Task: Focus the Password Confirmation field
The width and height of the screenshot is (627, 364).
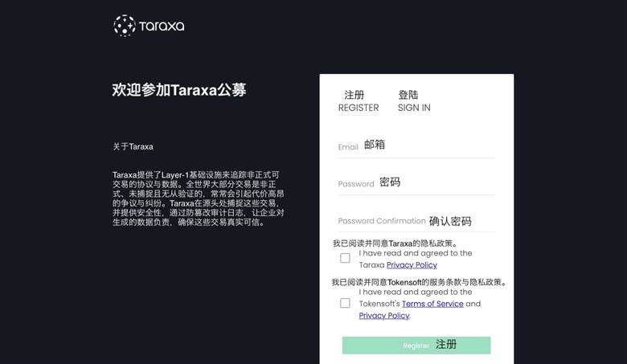Action: tap(416, 220)
